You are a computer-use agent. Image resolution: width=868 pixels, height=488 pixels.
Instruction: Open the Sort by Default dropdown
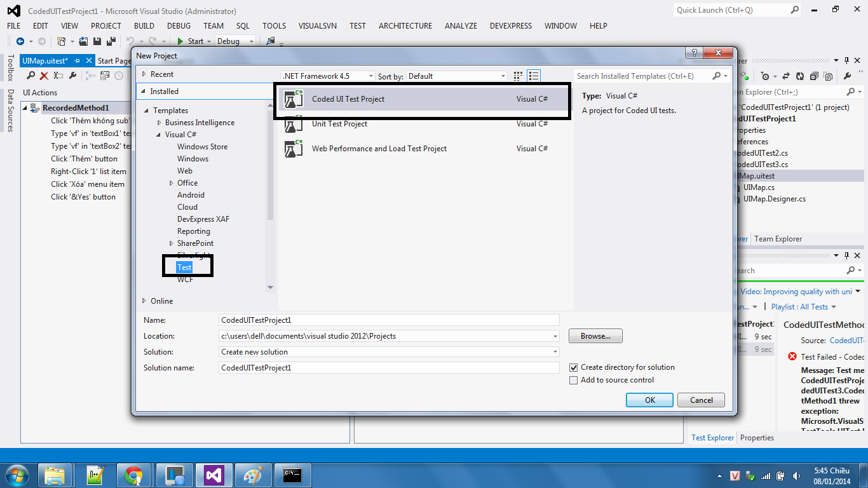coord(457,76)
